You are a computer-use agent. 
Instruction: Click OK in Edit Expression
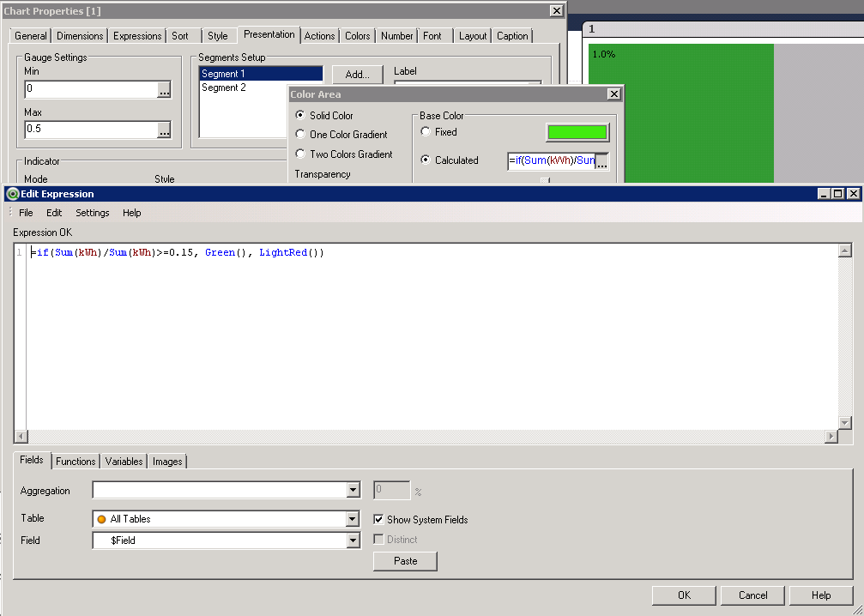coord(684,595)
